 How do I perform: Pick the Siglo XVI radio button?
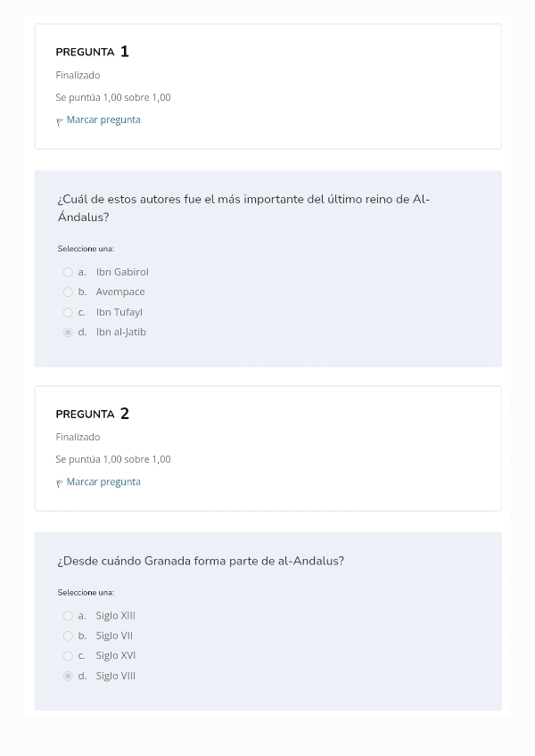(68, 656)
